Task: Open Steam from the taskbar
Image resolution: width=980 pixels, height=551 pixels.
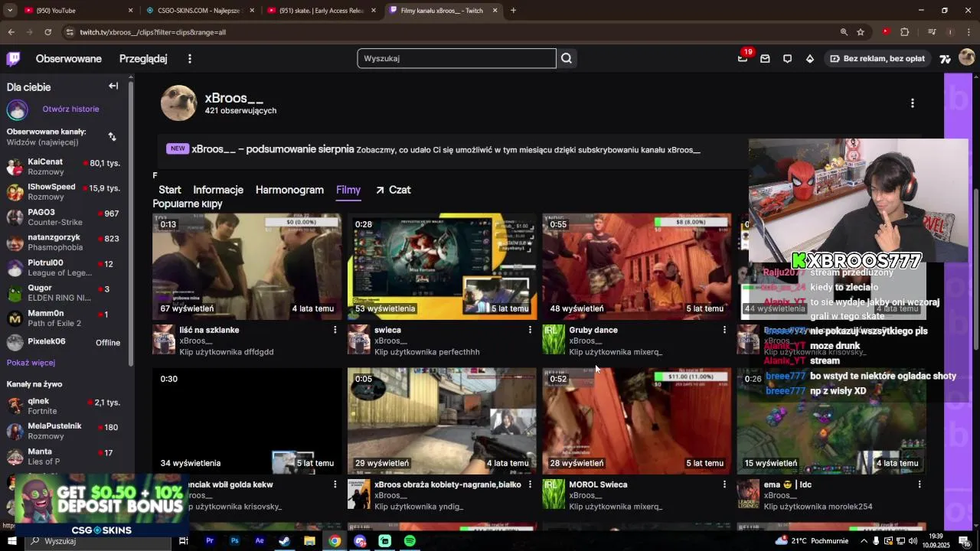Action: coord(284,541)
